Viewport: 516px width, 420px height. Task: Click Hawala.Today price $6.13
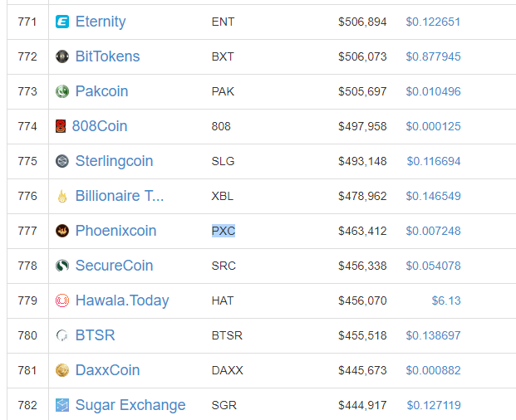446,300
